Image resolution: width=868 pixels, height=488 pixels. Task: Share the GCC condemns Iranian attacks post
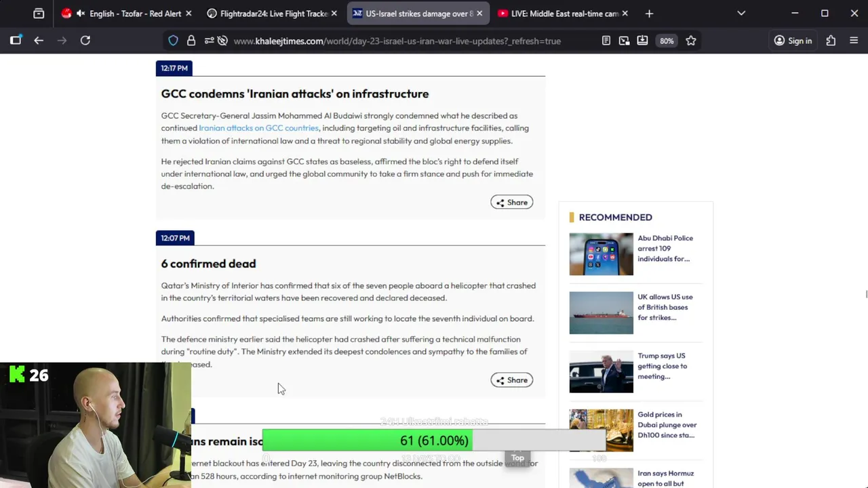point(512,202)
